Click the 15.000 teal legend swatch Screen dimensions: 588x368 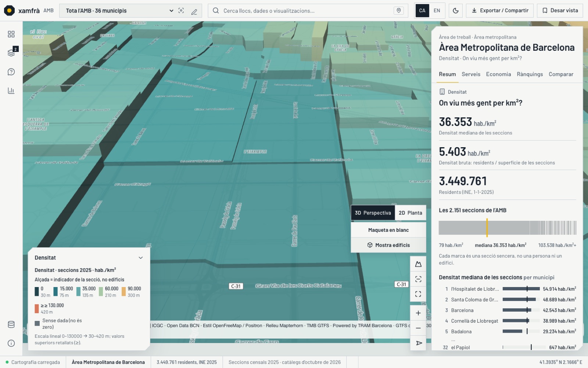[x=55, y=292]
